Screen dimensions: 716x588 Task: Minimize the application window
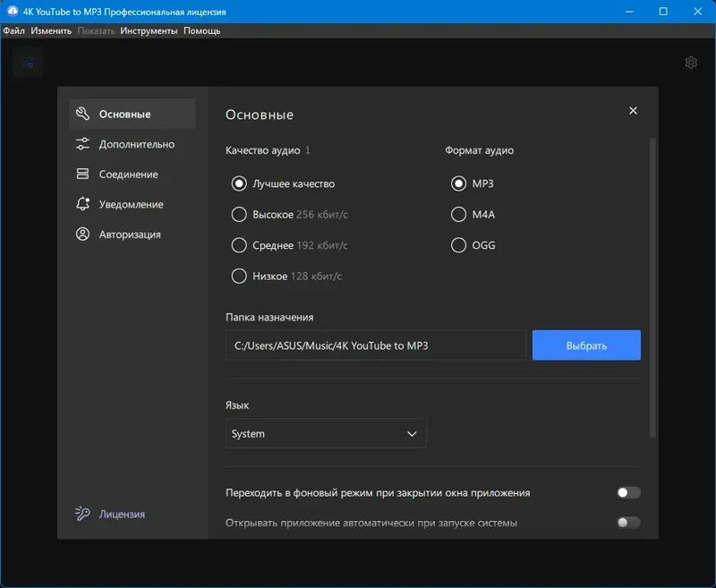pyautogui.click(x=629, y=12)
